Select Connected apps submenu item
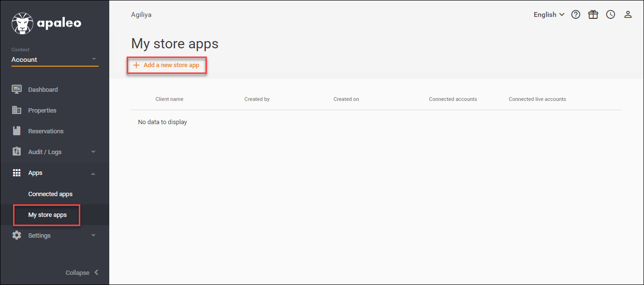 pos(50,194)
